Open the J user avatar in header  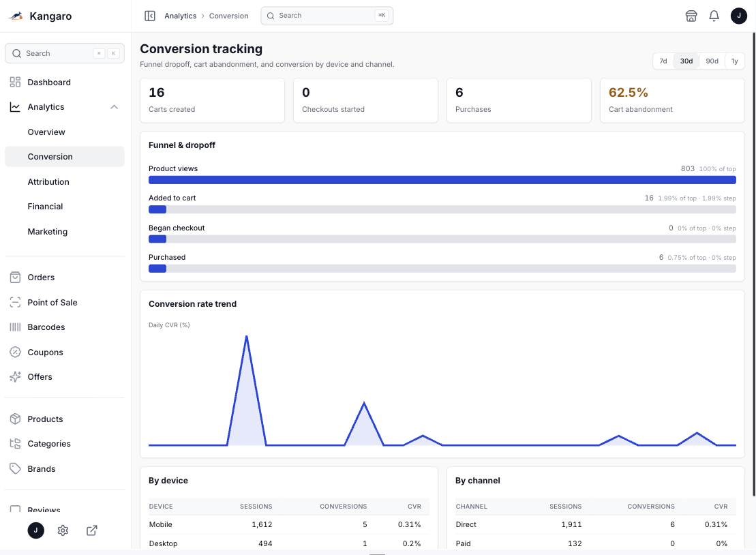tap(739, 16)
